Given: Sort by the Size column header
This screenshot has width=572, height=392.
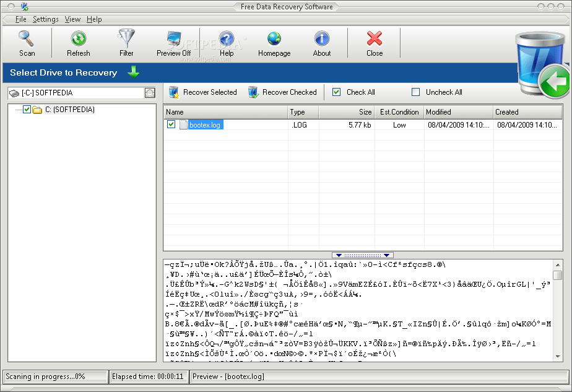Looking at the screenshot, I should click(x=347, y=112).
